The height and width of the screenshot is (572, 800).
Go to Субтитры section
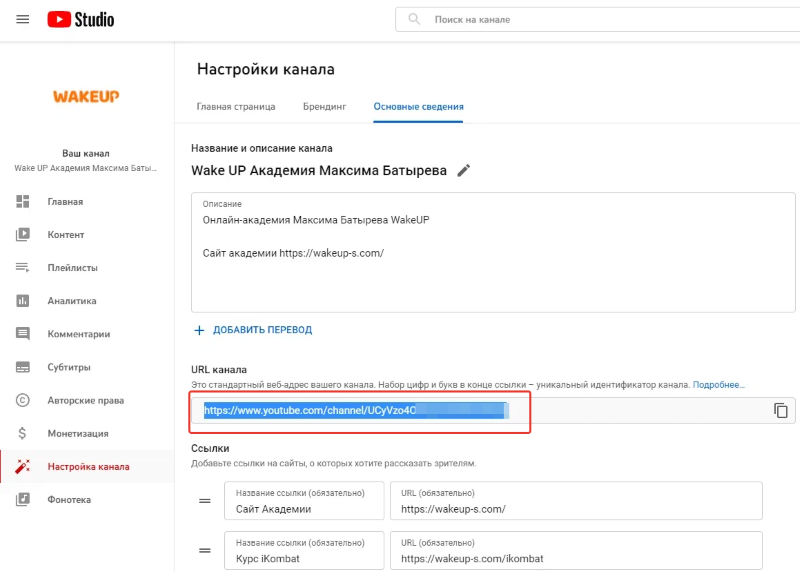pos(69,367)
